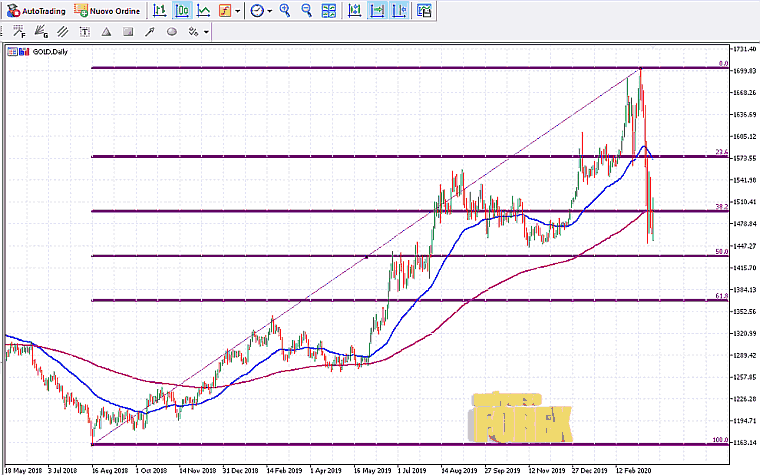Viewport: 760px width, 475px height.
Task: Switch to line chart display
Action: coord(203,11)
